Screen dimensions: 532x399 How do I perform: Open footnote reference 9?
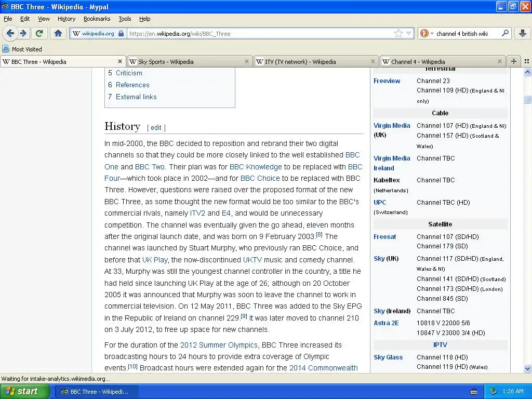244,316
